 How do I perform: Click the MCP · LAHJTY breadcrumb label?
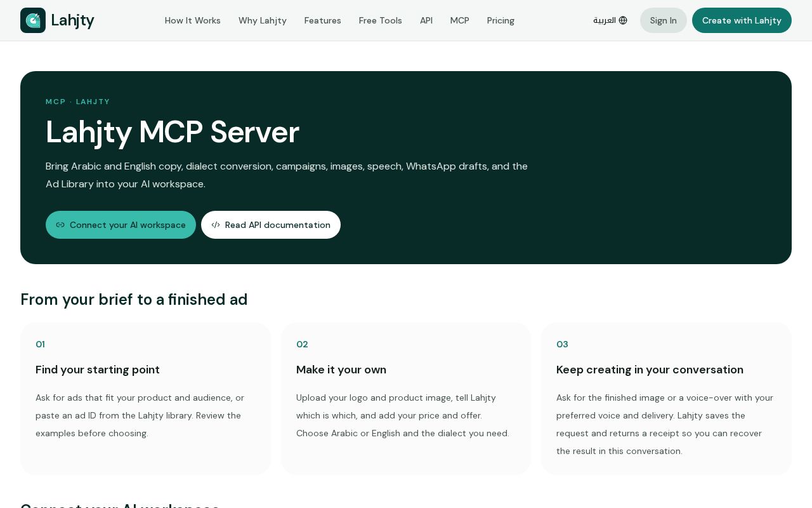pos(78,102)
